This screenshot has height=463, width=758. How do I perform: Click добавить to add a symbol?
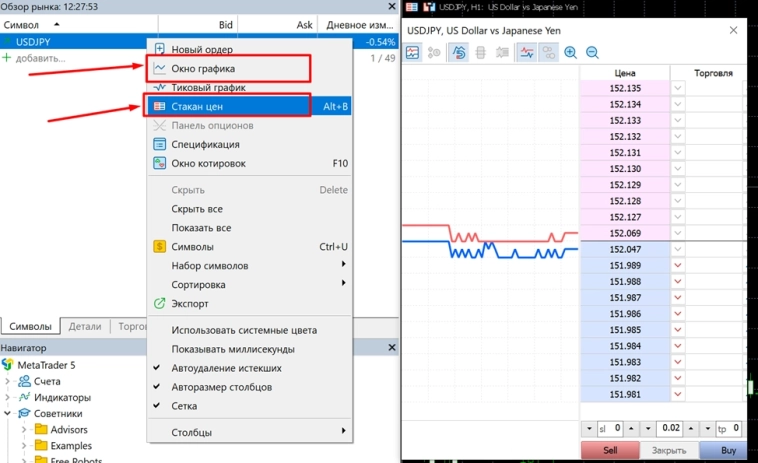point(41,58)
